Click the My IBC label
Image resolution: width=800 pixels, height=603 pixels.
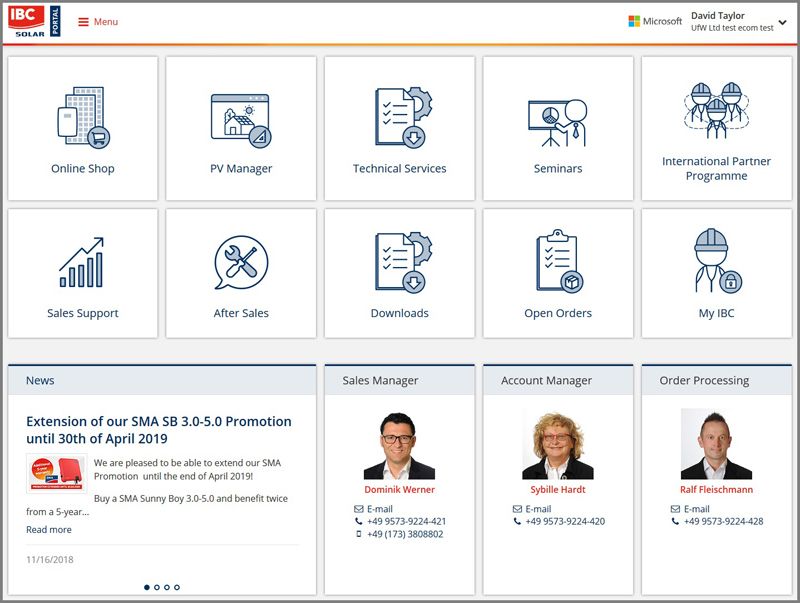(716, 313)
